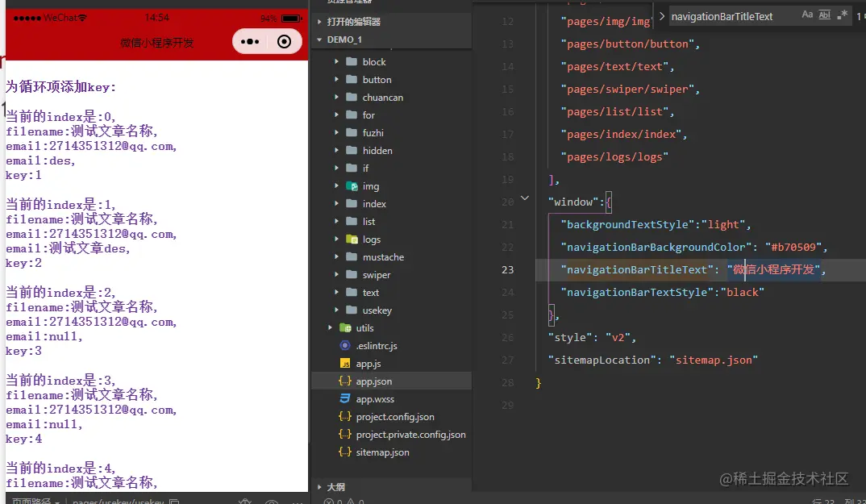Expand the hidden folder arrow
The height and width of the screenshot is (504, 866).
336,150
